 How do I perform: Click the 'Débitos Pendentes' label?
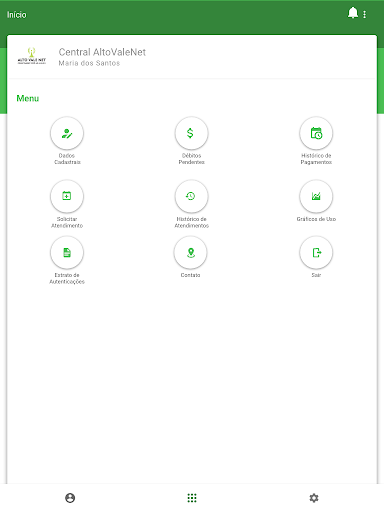(192, 159)
